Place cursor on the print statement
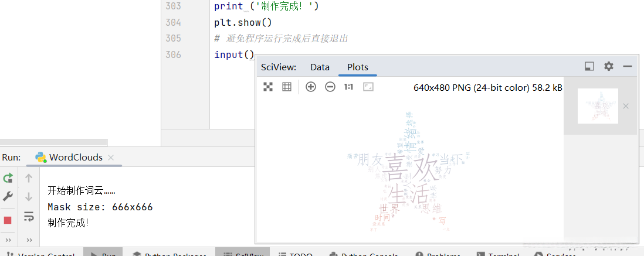Image resolution: width=644 pixels, height=256 pixels. tap(266, 6)
